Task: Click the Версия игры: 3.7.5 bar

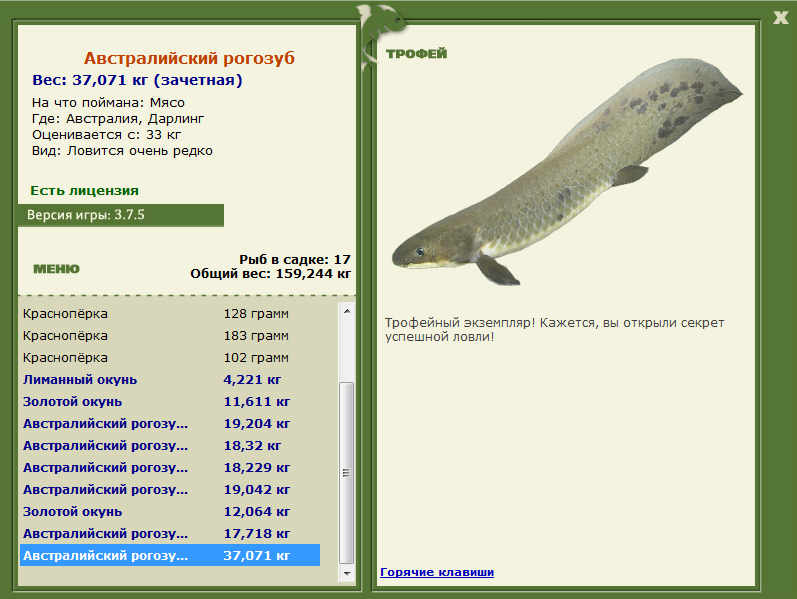Action: click(x=121, y=215)
